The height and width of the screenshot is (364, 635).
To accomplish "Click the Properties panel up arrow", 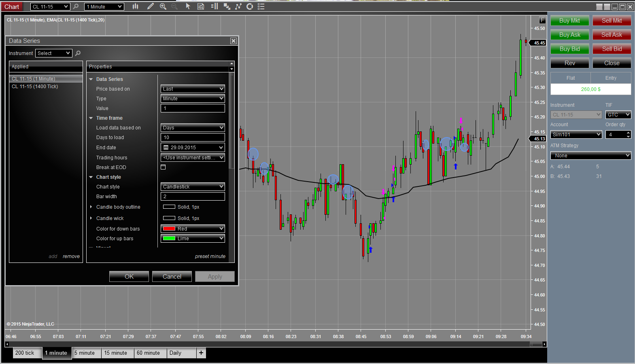I will 231,64.
